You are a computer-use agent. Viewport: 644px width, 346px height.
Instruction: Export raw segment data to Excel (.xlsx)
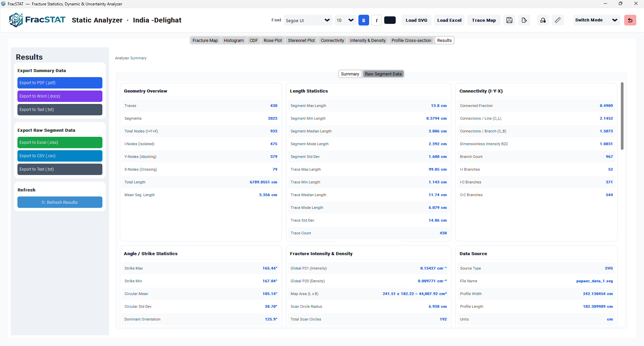tap(60, 142)
